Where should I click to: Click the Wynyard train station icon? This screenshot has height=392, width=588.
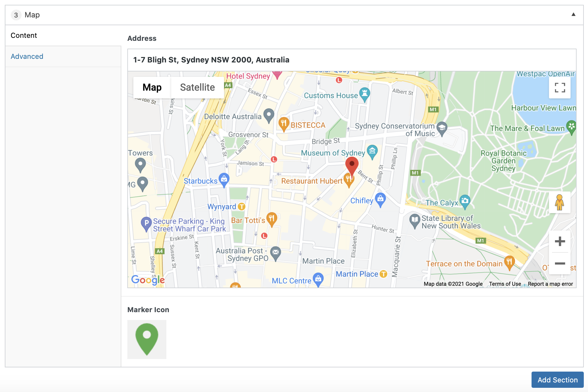(242, 207)
